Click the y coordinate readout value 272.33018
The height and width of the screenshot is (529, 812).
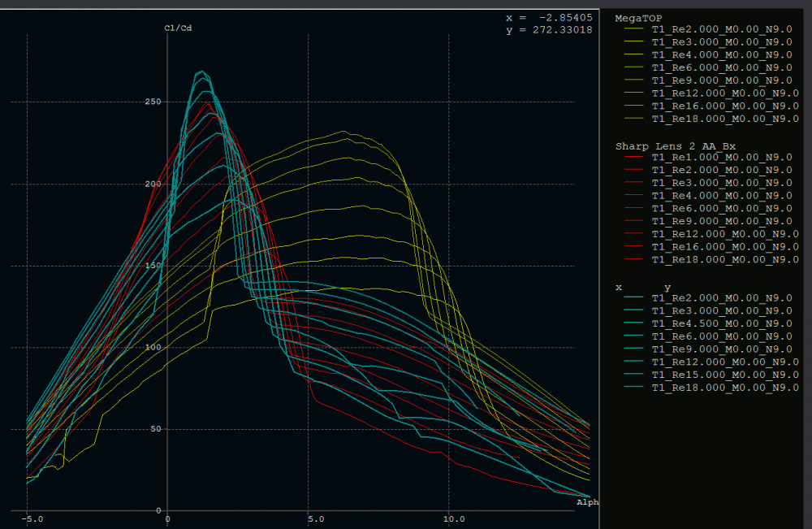point(563,30)
